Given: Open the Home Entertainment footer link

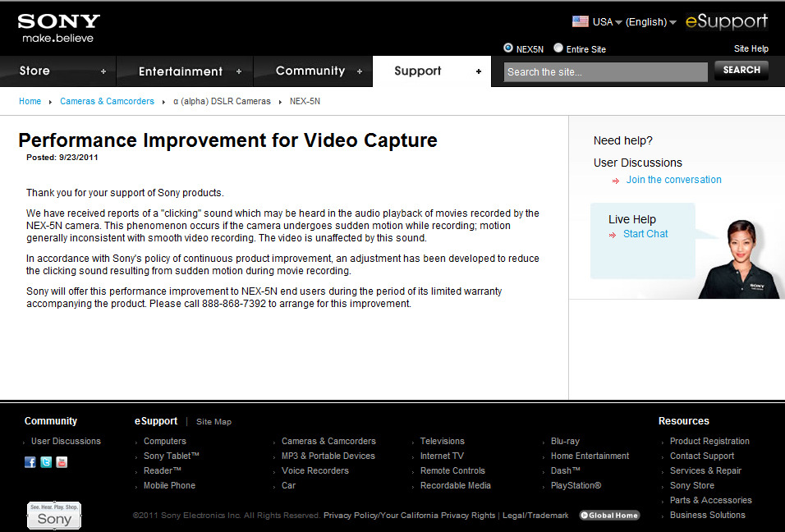Looking at the screenshot, I should (590, 456).
